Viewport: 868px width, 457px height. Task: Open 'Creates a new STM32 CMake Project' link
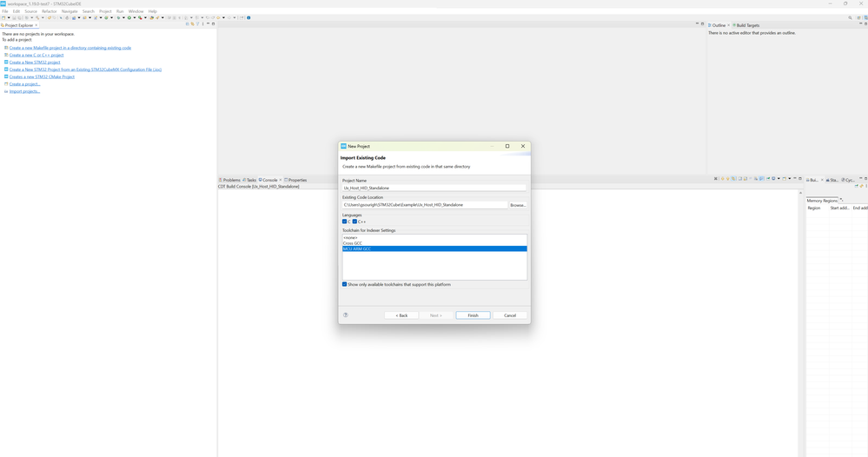coord(42,77)
